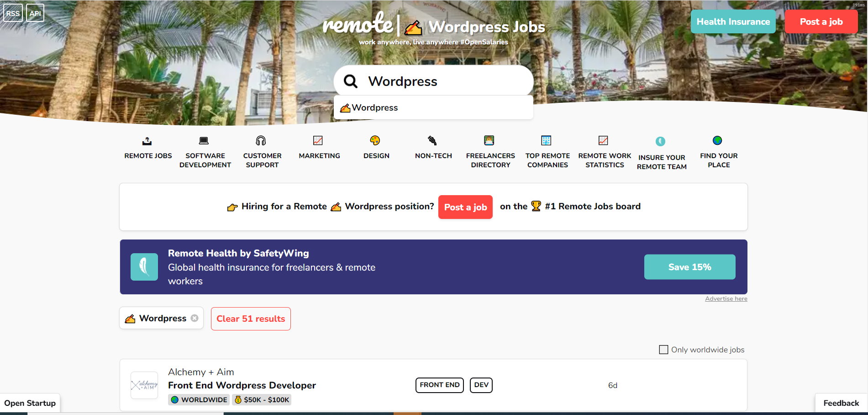Click the search magnifier icon
868x415 pixels.
pos(351,81)
